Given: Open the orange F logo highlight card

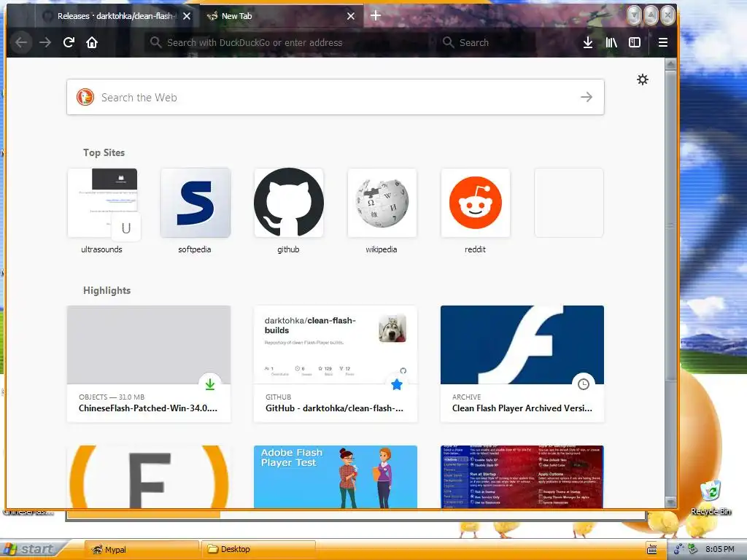Looking at the screenshot, I should tap(149, 477).
